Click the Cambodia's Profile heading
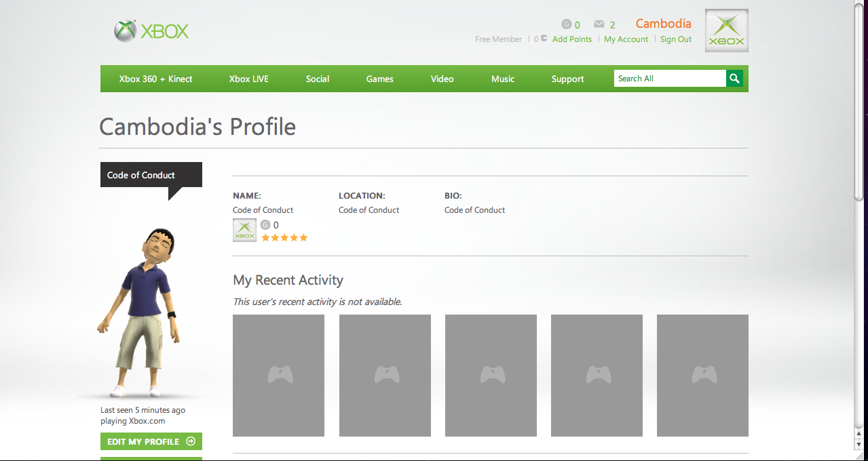The width and height of the screenshot is (868, 461). click(x=197, y=127)
